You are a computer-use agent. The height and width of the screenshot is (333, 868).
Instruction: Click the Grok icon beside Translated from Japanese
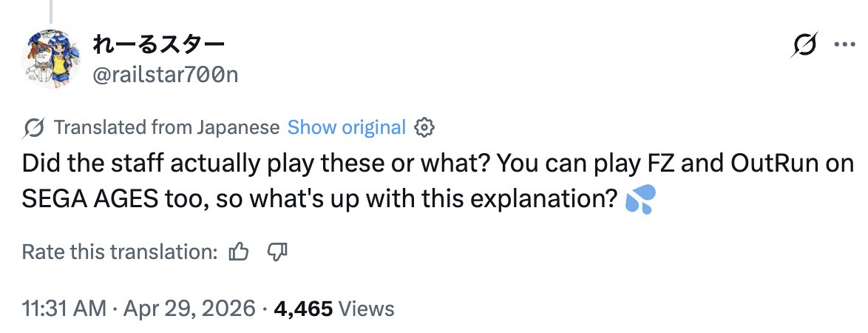(x=34, y=127)
